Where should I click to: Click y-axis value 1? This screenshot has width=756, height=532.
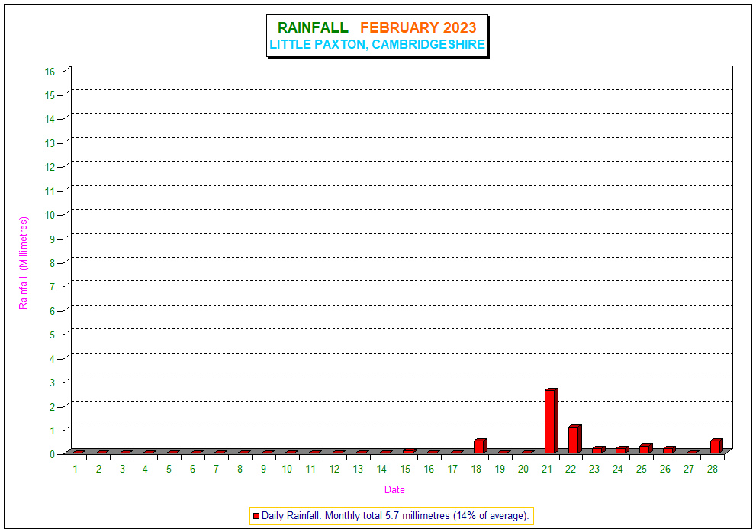pyautogui.click(x=53, y=431)
